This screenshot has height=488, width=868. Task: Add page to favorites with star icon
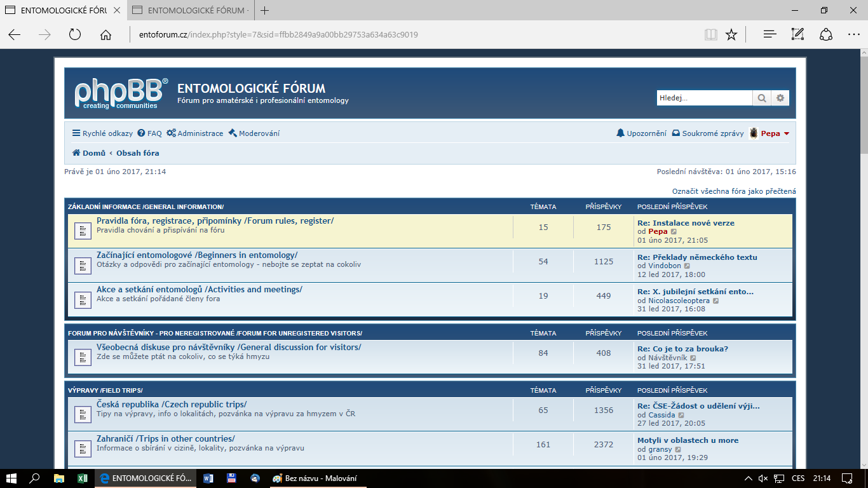click(731, 35)
